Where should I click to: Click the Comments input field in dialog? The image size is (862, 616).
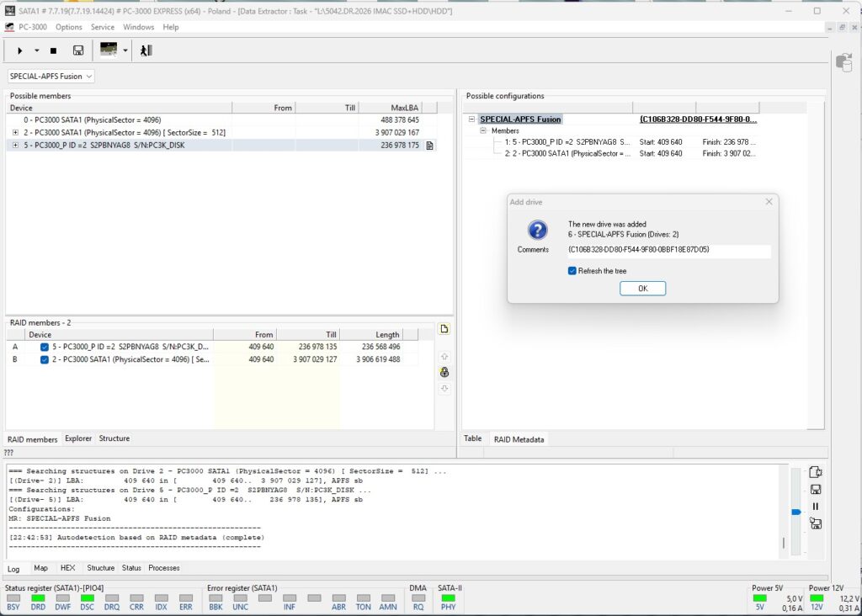(669, 250)
